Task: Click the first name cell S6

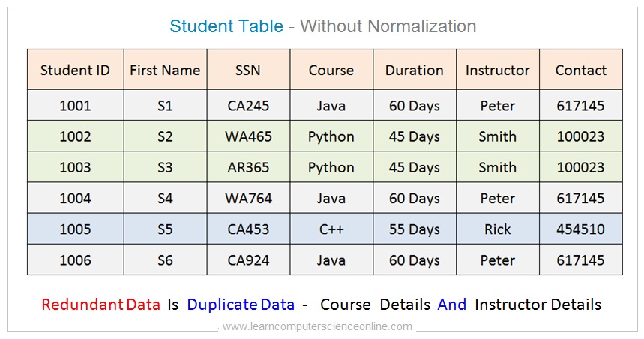Action: (x=165, y=260)
